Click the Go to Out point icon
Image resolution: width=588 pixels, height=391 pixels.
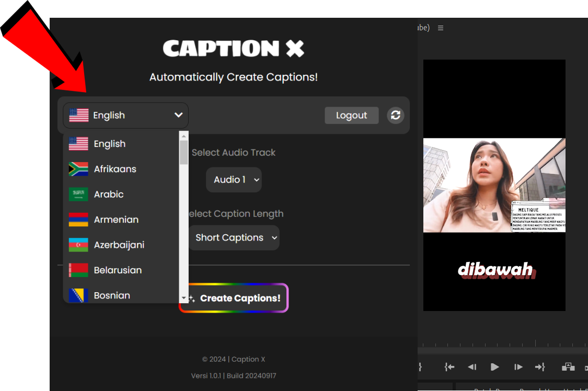pos(540,367)
